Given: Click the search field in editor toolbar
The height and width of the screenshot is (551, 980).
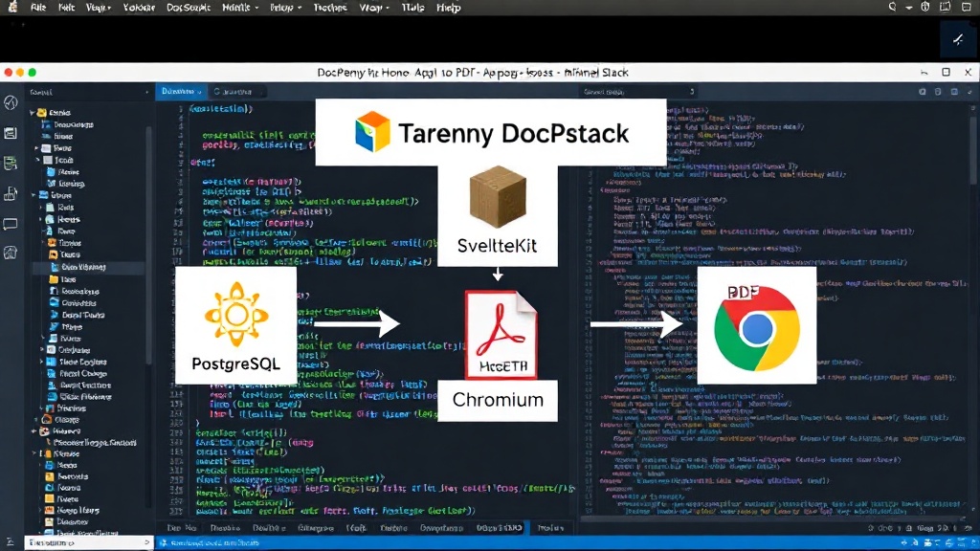Looking at the screenshot, I should (x=638, y=92).
